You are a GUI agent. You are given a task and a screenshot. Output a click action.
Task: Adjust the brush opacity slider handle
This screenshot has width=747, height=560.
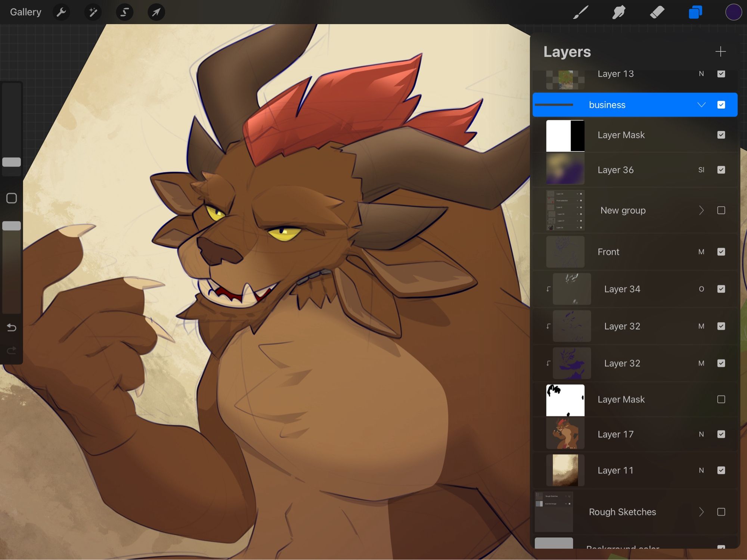[x=12, y=226]
